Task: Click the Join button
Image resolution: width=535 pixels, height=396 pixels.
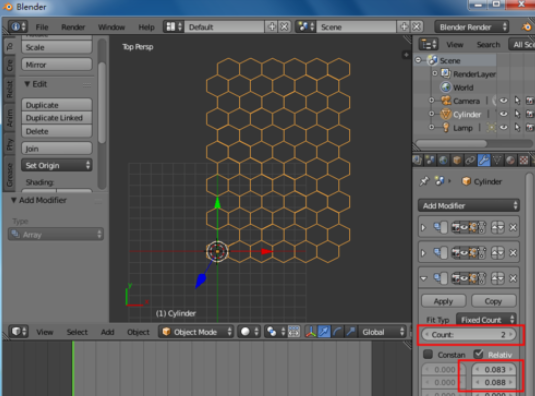Action: pyautogui.click(x=57, y=149)
